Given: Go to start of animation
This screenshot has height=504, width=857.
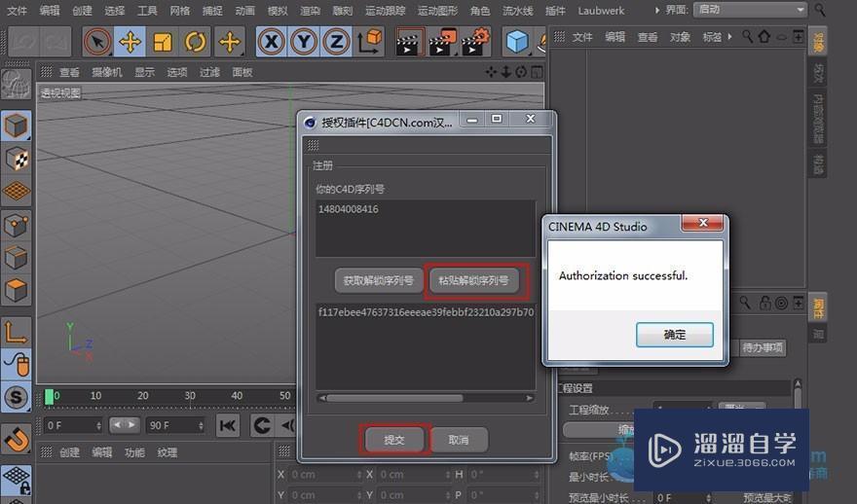Looking at the screenshot, I should coord(228,425).
